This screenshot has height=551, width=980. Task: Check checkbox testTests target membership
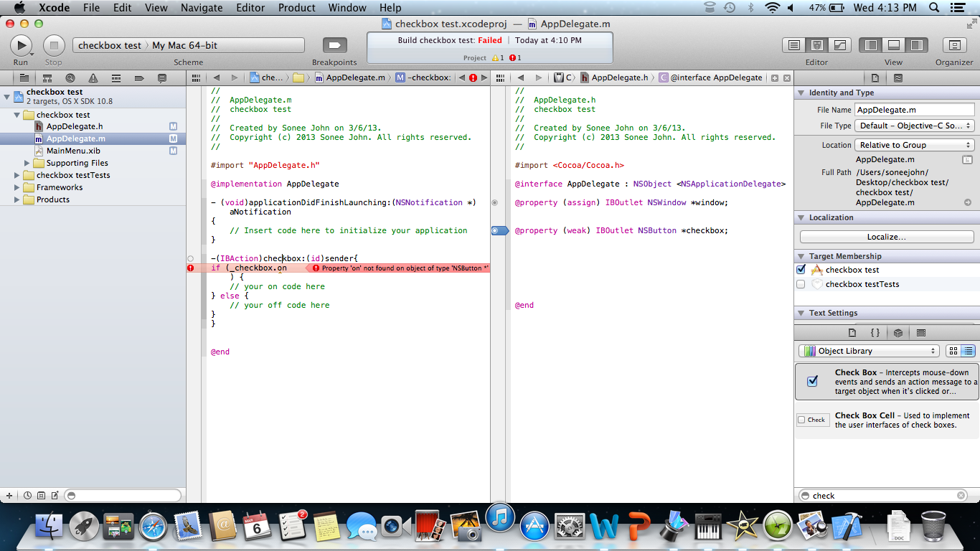pyautogui.click(x=801, y=284)
